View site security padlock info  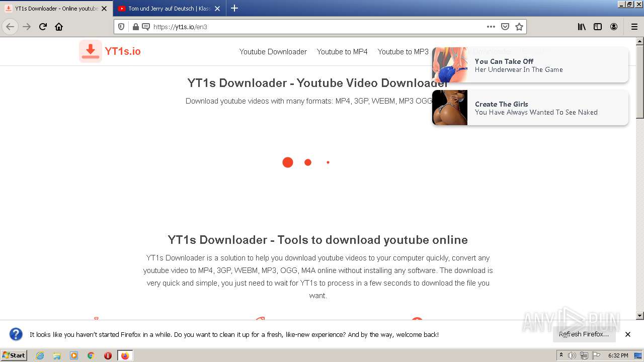[x=135, y=27]
